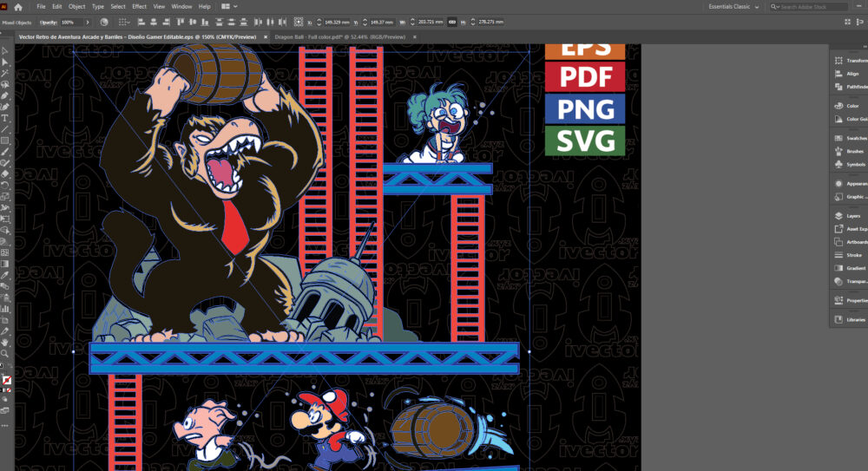868x471 pixels.
Task: Open the Graphic Styles panel
Action: pyautogui.click(x=851, y=197)
